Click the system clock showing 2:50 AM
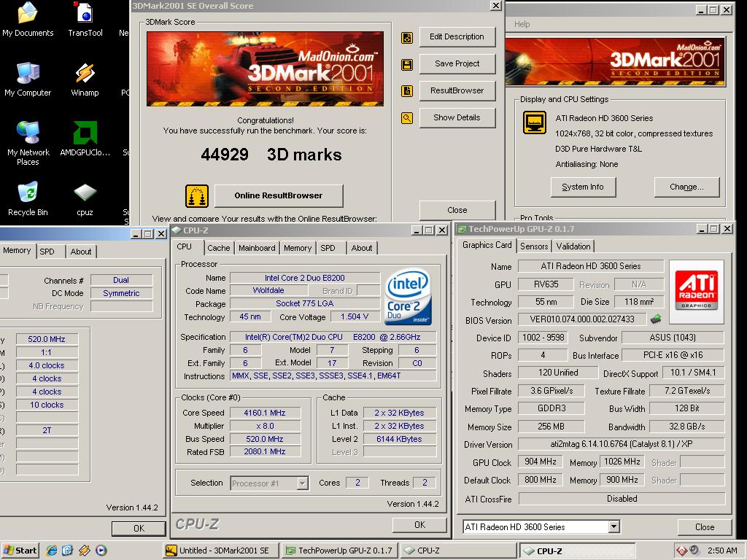 coord(722,551)
